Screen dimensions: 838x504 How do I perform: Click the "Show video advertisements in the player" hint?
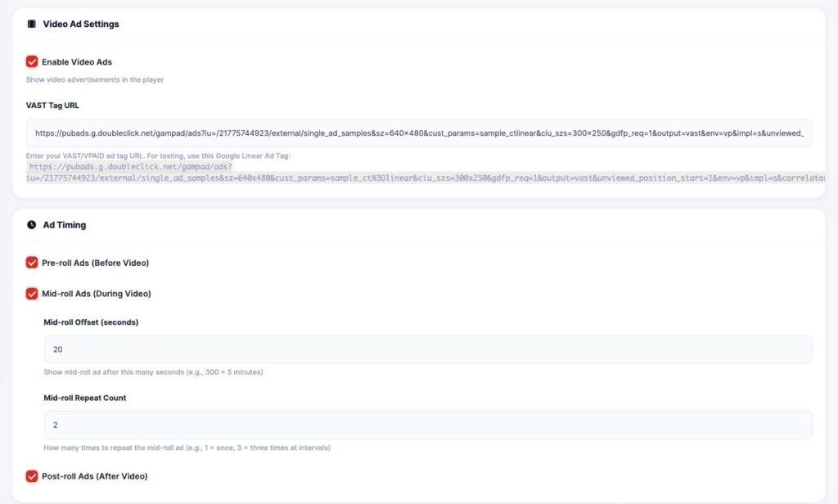click(x=95, y=79)
